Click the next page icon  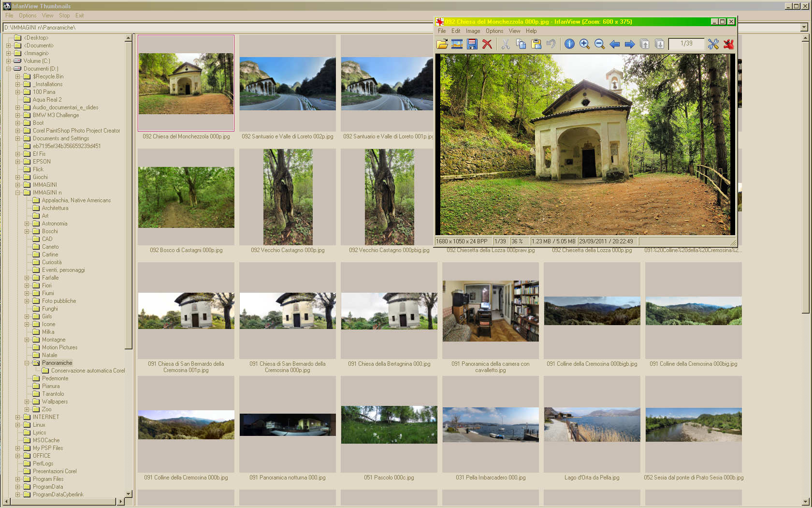659,44
